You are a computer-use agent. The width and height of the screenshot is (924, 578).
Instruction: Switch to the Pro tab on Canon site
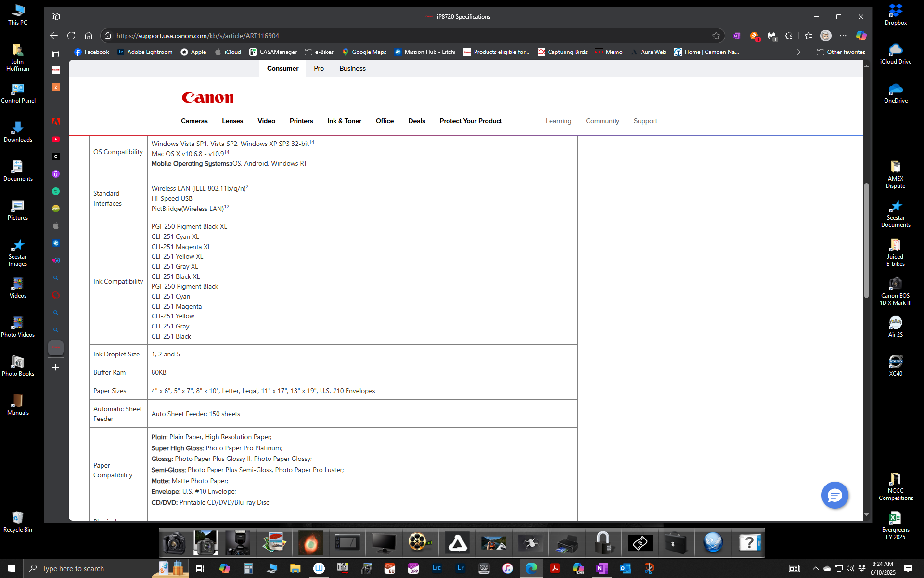tap(319, 68)
